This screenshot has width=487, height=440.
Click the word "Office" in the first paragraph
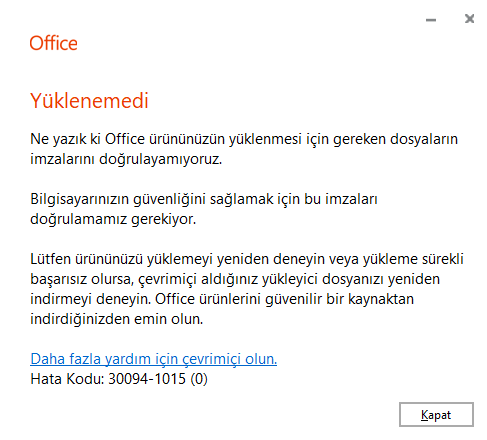coord(125,139)
